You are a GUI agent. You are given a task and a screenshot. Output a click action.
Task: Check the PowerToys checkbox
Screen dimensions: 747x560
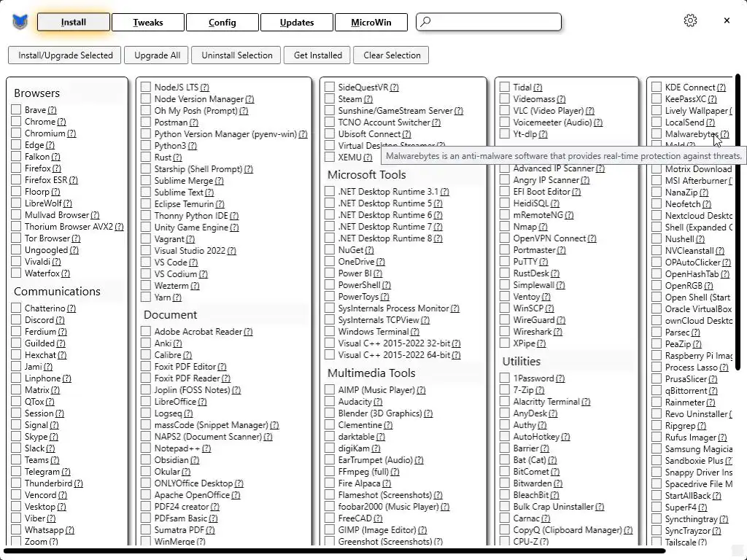[x=330, y=297]
